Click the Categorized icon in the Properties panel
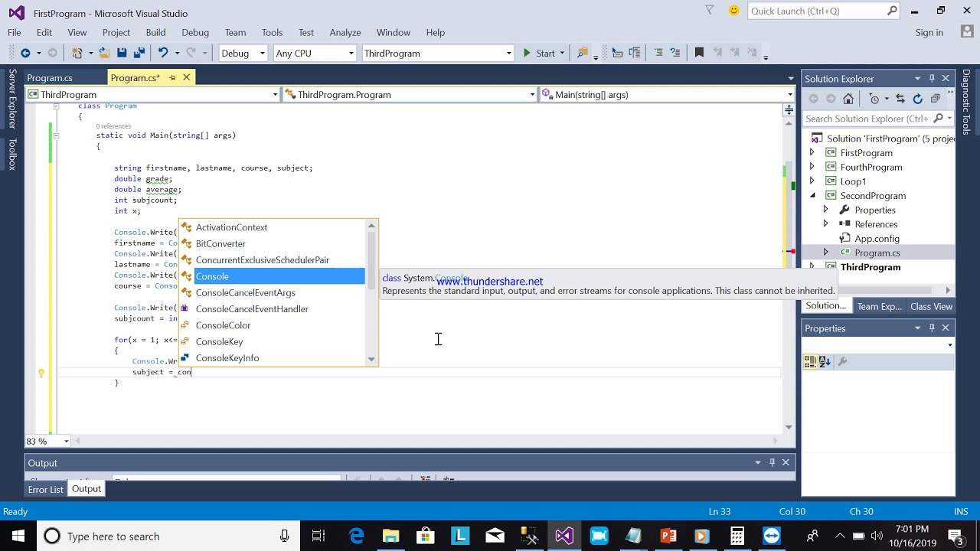 pyautogui.click(x=810, y=361)
